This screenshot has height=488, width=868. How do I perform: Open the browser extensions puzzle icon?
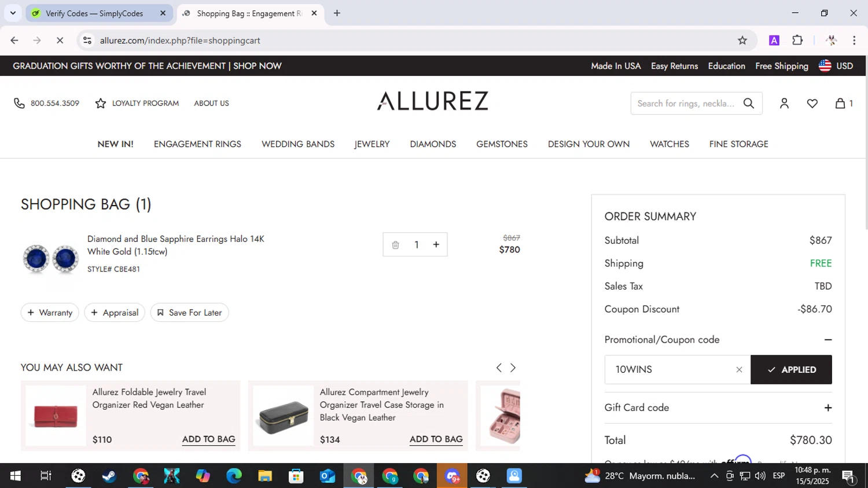click(797, 40)
